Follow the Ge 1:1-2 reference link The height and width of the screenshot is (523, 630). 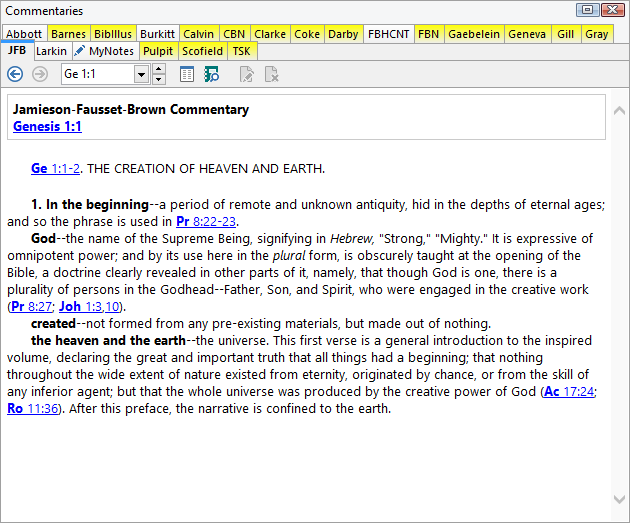[55, 168]
